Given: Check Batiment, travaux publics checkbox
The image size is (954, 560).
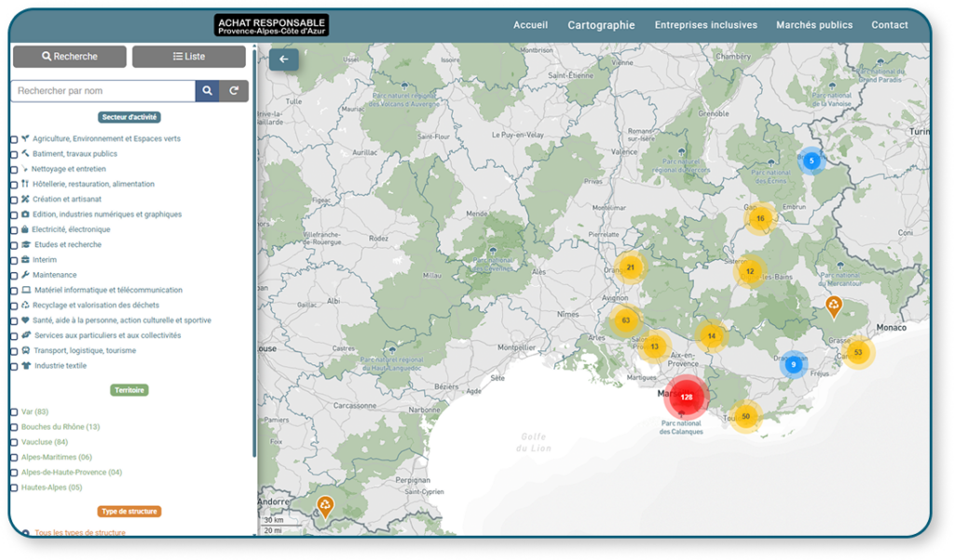Looking at the screenshot, I should (x=14, y=155).
